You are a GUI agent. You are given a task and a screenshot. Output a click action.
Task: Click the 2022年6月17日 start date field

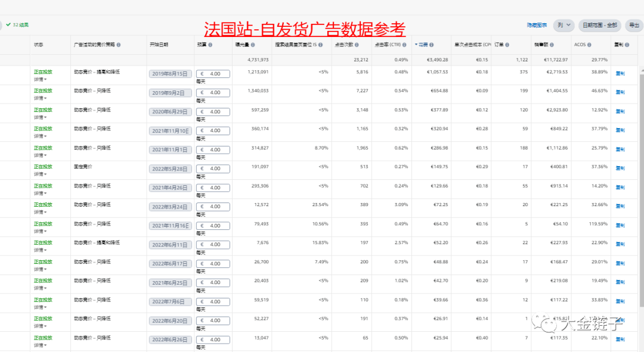pyautogui.click(x=170, y=264)
